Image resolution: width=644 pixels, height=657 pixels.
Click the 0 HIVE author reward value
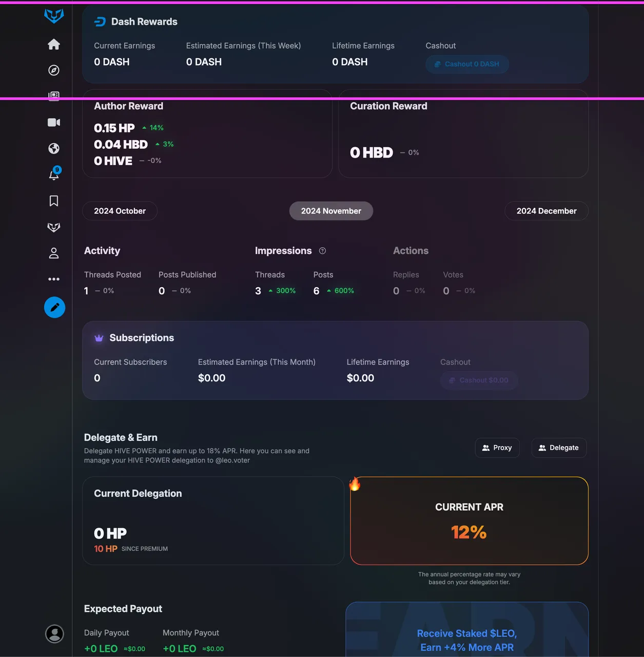point(113,161)
